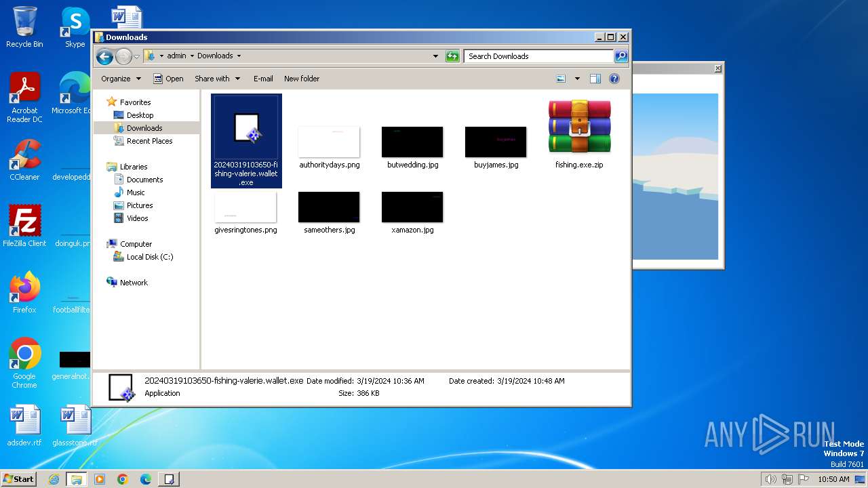
Task: Click Chrome icon in the taskbar
Action: tap(123, 479)
